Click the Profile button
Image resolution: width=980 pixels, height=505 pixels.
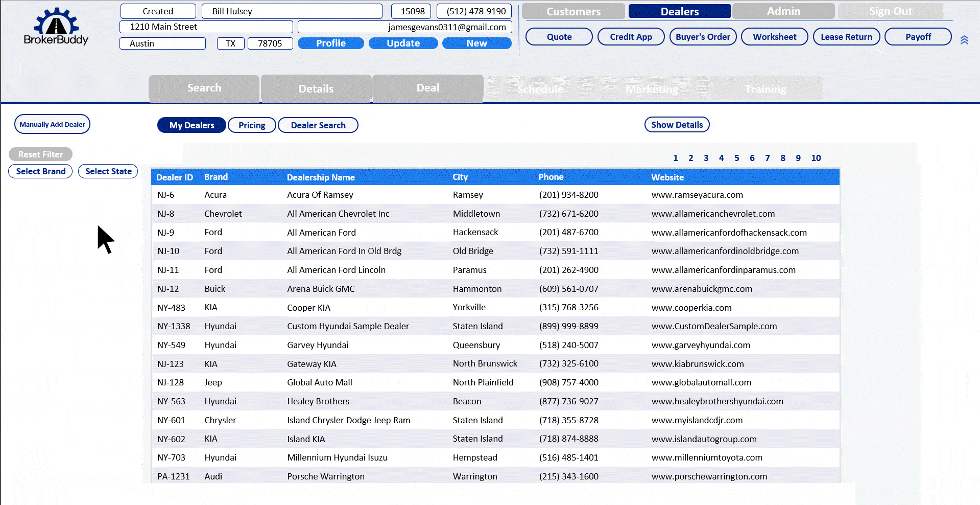(x=331, y=43)
